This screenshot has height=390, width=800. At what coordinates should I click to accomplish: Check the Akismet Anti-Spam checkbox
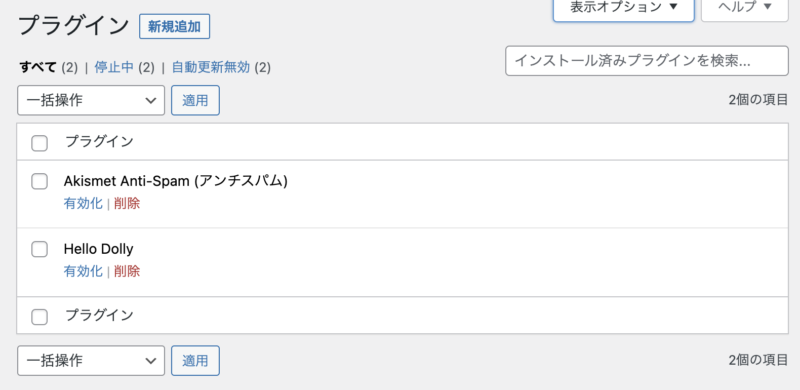39,181
